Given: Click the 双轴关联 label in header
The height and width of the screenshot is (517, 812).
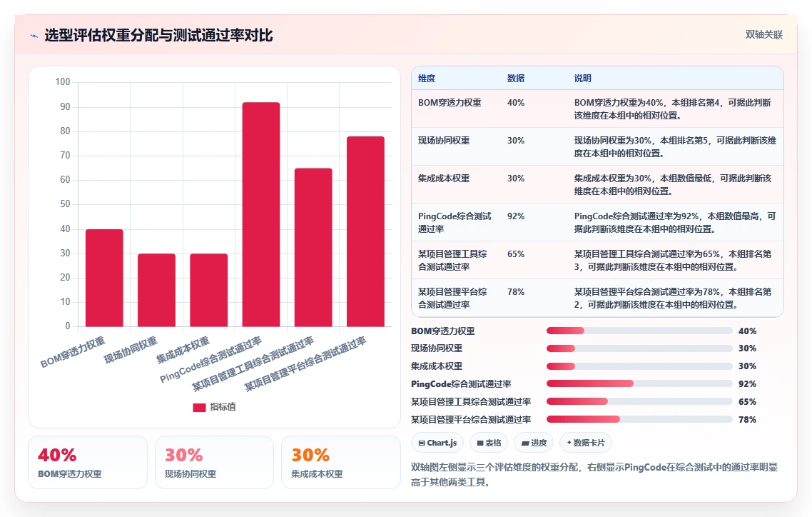Looking at the screenshot, I should click(764, 35).
